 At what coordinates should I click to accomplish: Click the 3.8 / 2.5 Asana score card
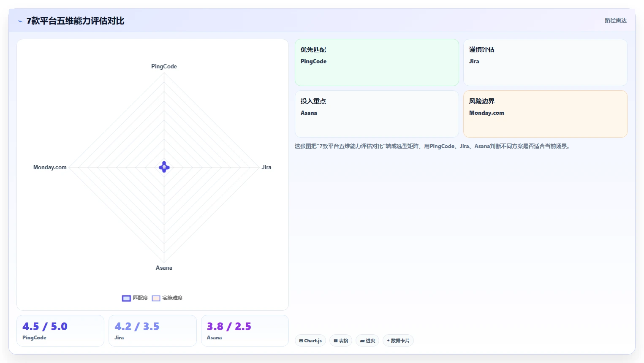pos(245,330)
